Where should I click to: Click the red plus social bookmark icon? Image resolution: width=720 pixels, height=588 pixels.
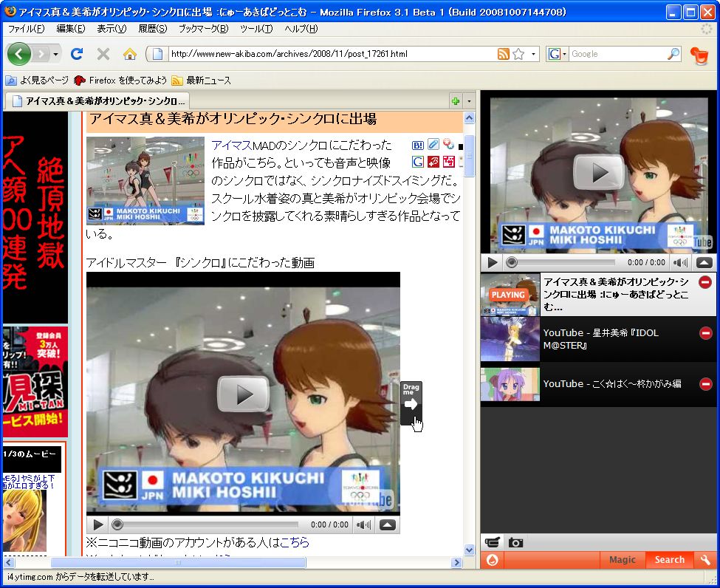coord(433,162)
